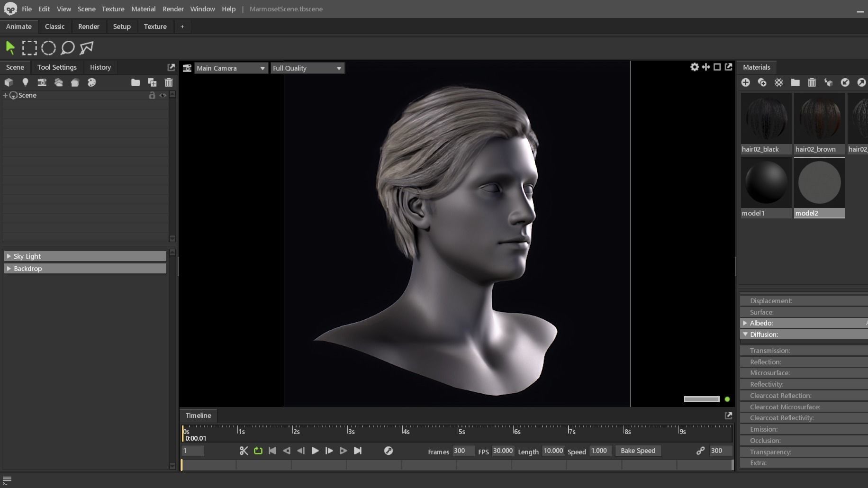Click the Bake Speed button

click(638, 451)
